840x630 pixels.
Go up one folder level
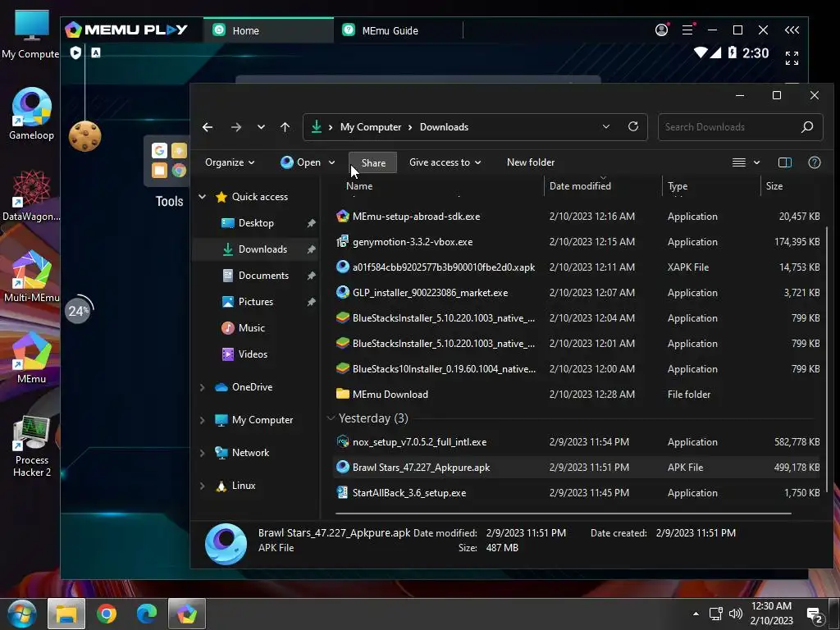point(285,127)
